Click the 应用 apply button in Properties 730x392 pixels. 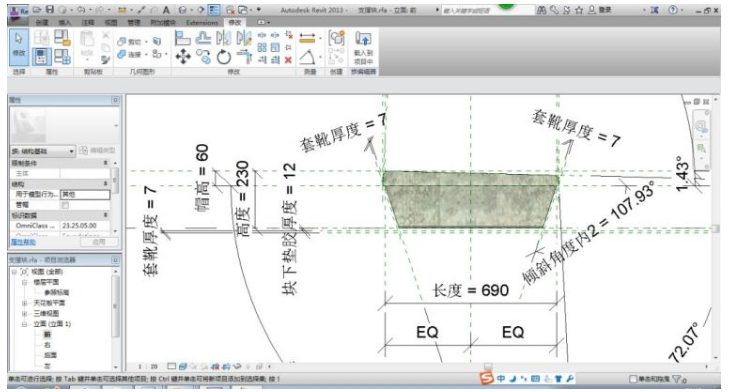coord(99,242)
